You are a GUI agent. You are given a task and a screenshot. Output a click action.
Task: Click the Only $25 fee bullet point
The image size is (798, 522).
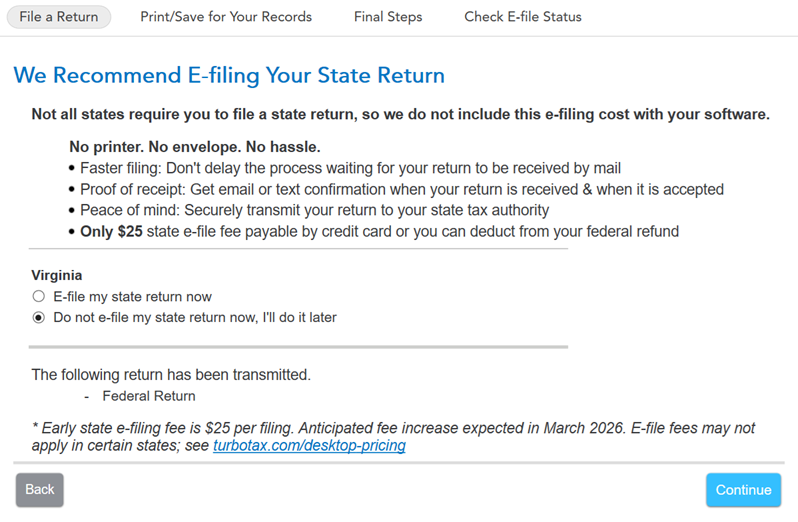point(379,231)
